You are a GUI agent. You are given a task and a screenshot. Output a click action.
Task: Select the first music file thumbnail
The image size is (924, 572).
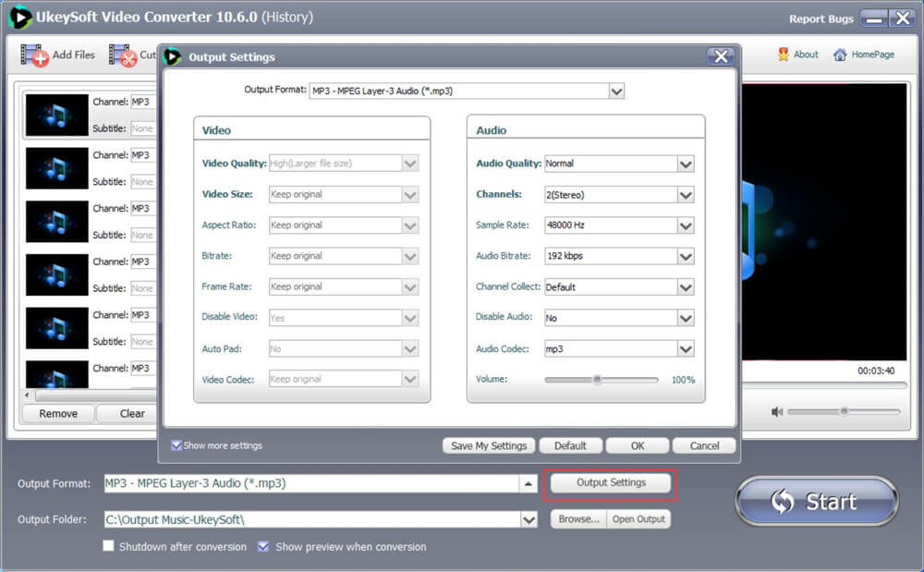pyautogui.click(x=57, y=116)
